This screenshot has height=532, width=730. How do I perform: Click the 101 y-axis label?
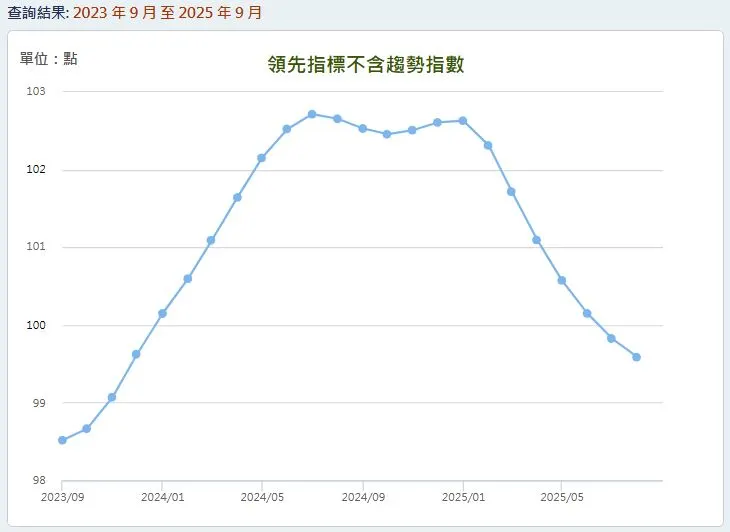pos(36,247)
